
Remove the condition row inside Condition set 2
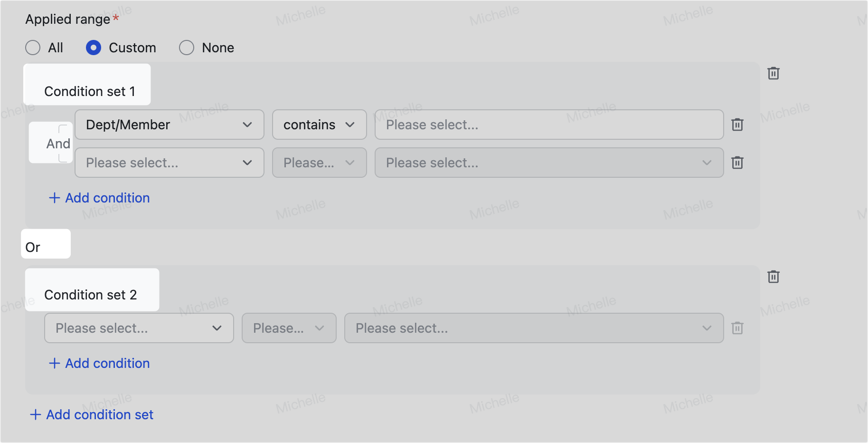tap(737, 328)
